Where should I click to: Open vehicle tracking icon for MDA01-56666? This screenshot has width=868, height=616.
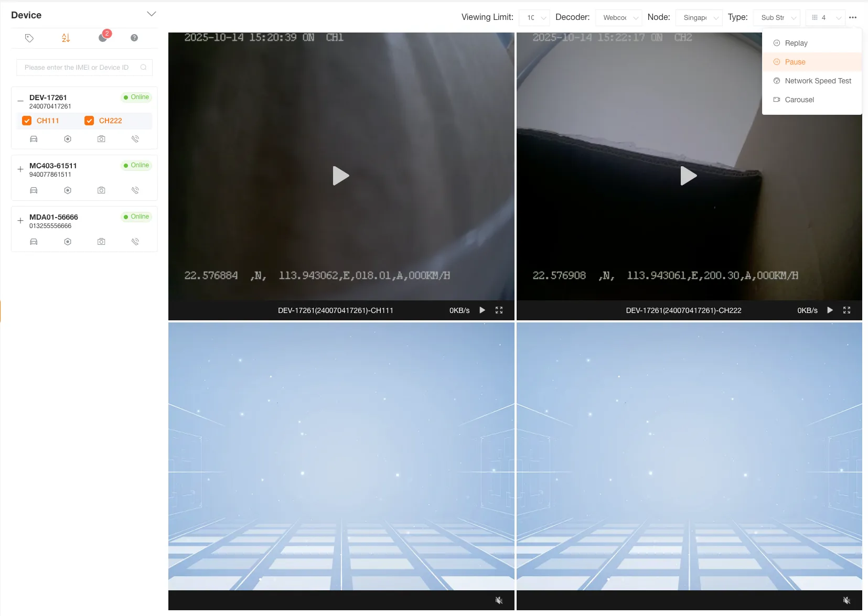pyautogui.click(x=33, y=241)
